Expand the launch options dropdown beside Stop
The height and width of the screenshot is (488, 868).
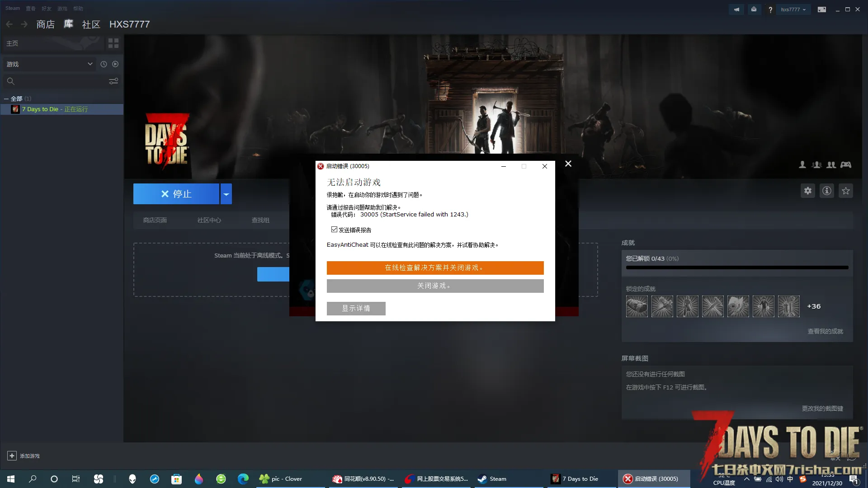[x=226, y=194]
